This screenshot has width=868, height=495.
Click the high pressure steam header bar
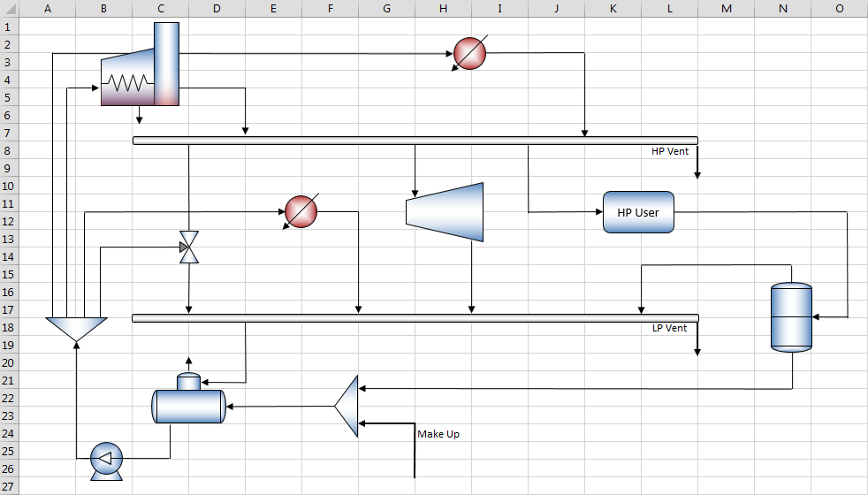[x=415, y=141]
